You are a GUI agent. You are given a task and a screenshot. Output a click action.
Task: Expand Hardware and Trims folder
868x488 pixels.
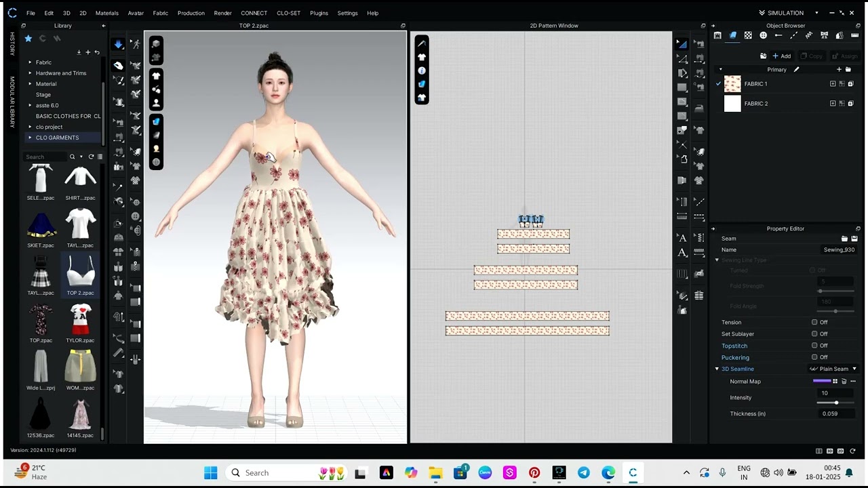pyautogui.click(x=30, y=73)
